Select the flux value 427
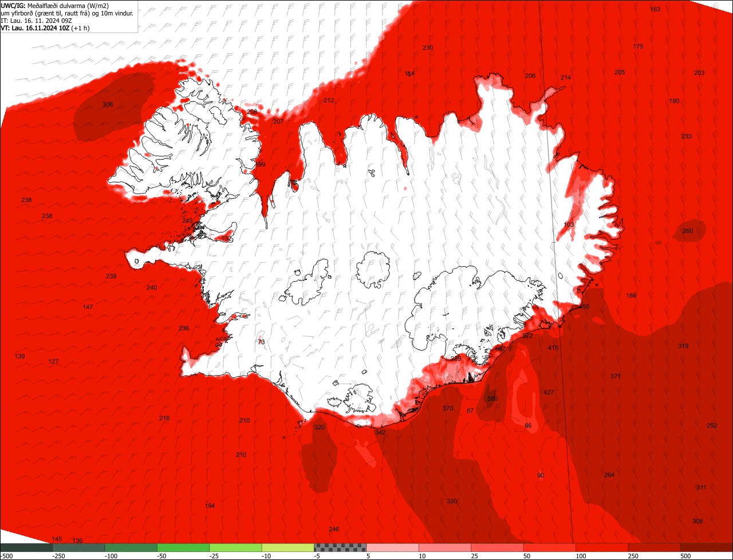733x560 pixels. point(549,392)
